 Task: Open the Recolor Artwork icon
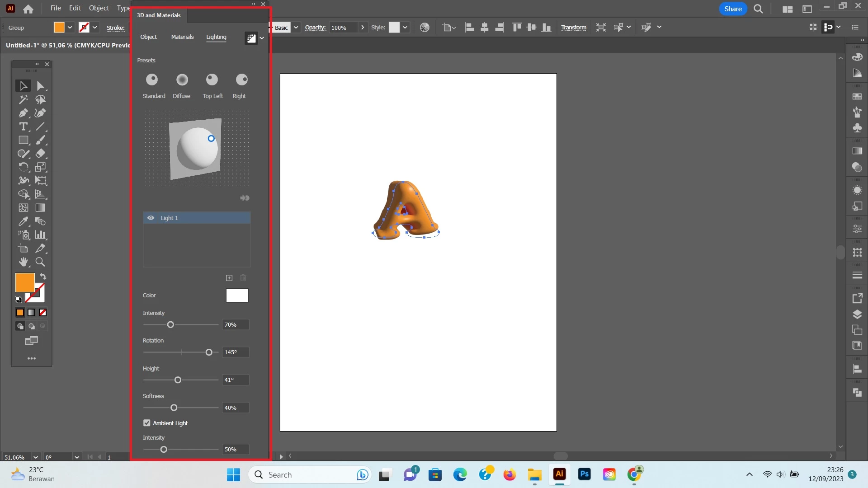pyautogui.click(x=425, y=28)
